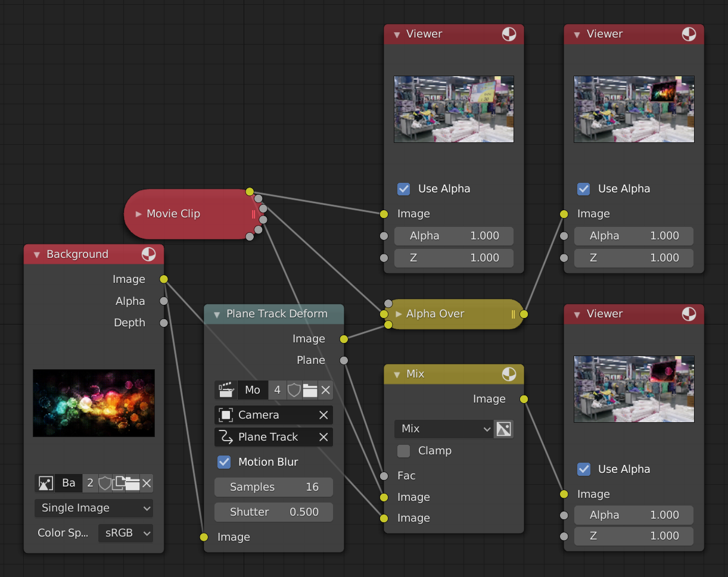Click the Camera tracking object icon
This screenshot has width=728, height=577.
coord(226,415)
